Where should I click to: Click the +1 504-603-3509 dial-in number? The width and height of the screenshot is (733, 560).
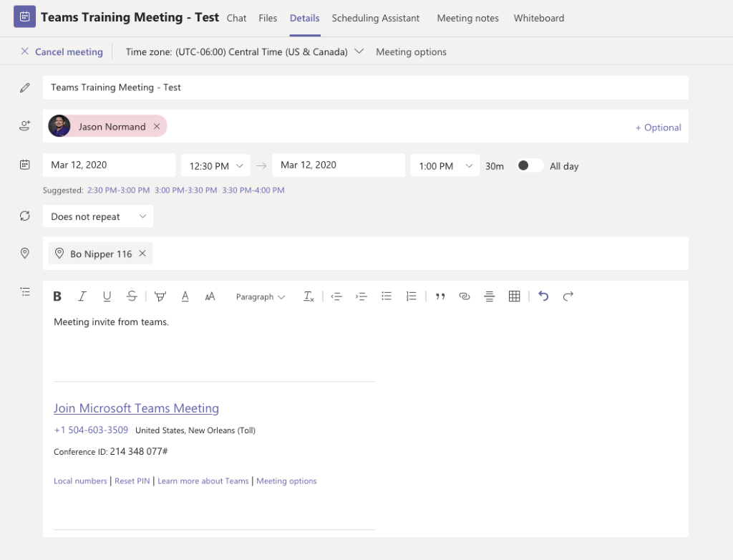(x=91, y=430)
